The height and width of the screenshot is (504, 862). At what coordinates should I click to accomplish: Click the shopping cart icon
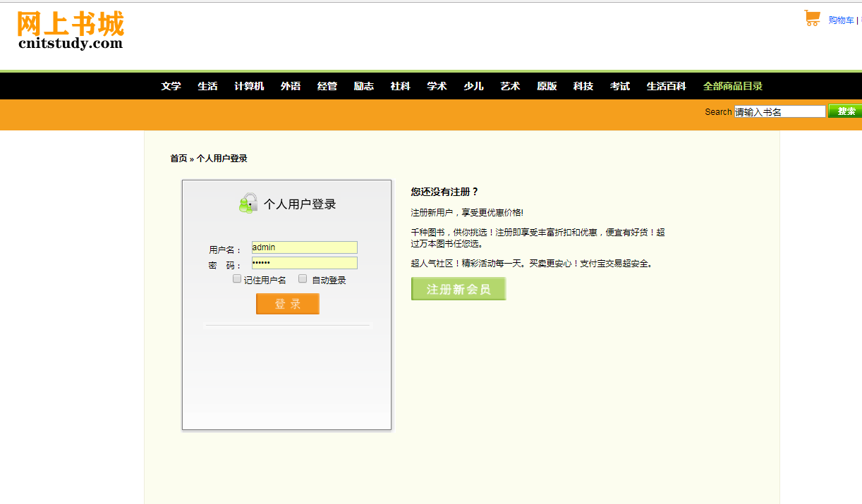point(812,18)
